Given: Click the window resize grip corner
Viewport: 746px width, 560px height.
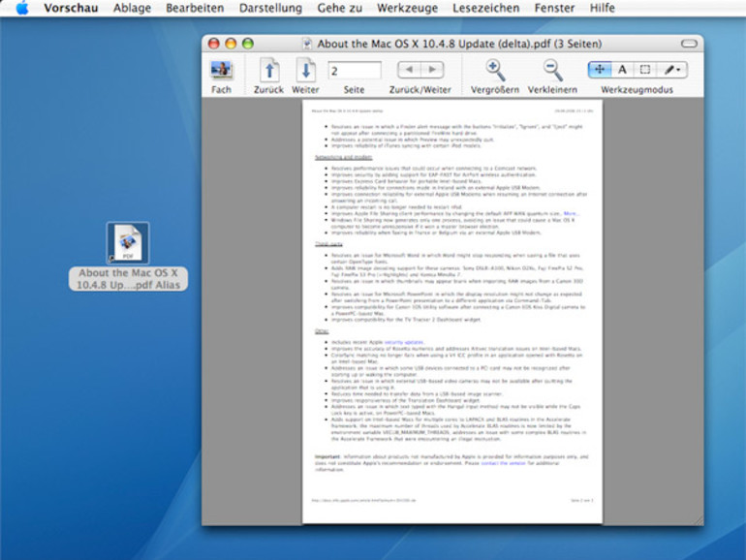Looking at the screenshot, I should pyautogui.click(x=698, y=520).
